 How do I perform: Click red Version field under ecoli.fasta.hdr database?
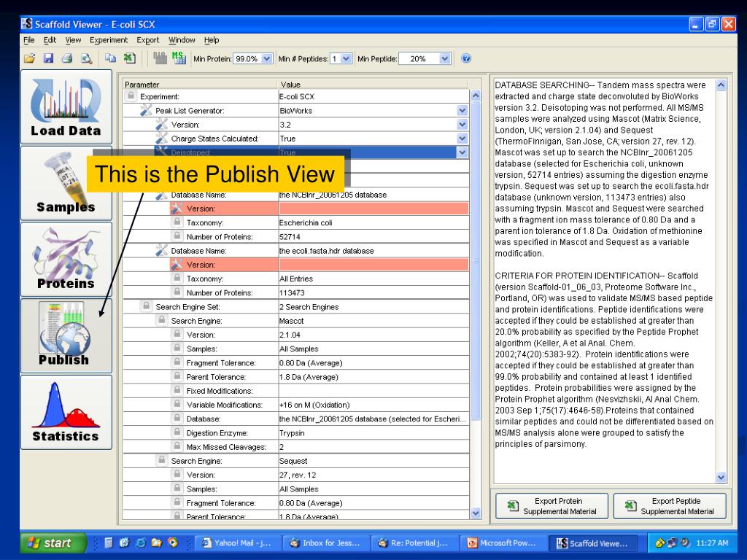click(373, 265)
